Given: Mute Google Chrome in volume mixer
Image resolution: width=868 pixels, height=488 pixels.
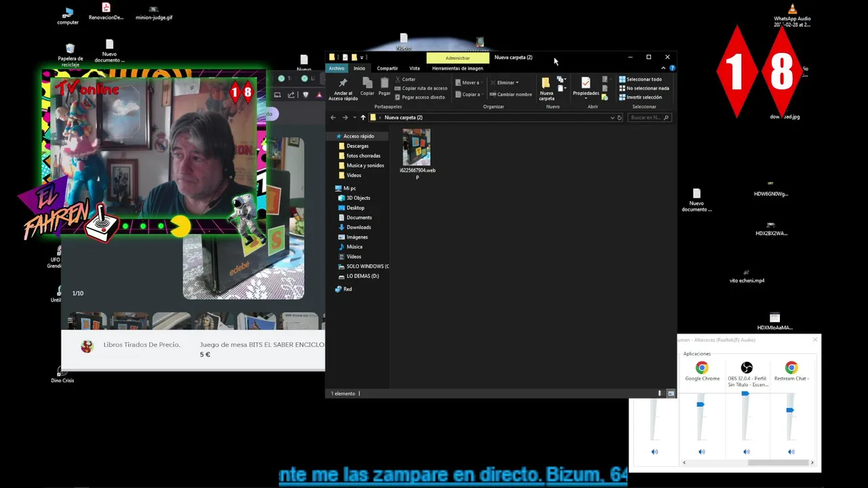Looking at the screenshot, I should click(701, 451).
